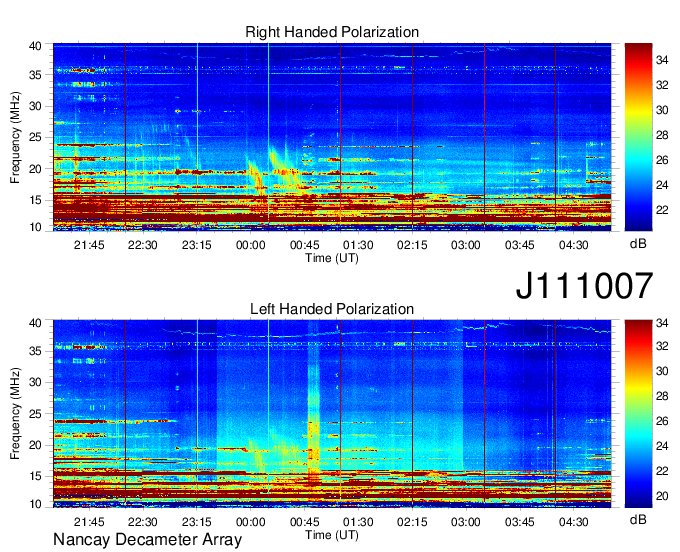Click "03:45" time tick on Left Handed plot
This screenshot has width=680, height=552.
[520, 522]
